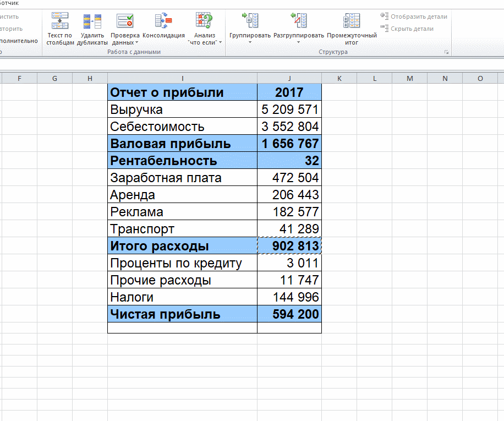Open the What-If Analysis icon
The width and height of the screenshot is (504, 421).
[205, 20]
